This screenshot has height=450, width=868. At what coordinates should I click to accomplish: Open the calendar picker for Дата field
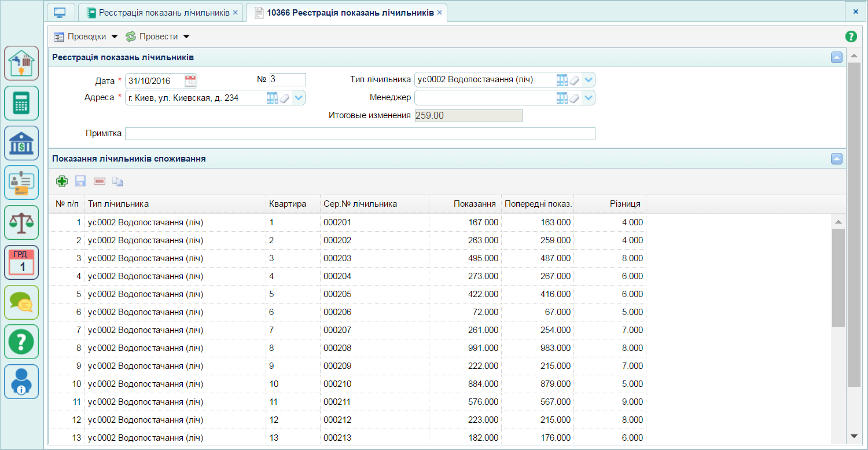(x=190, y=81)
